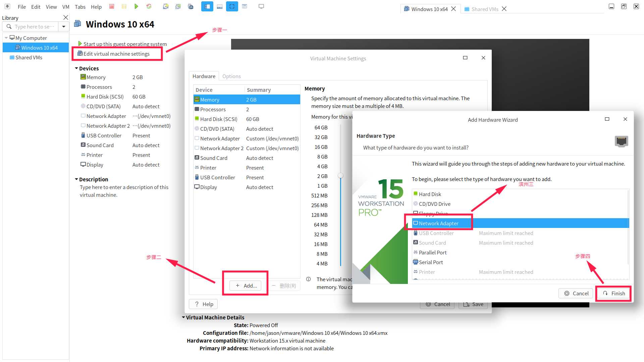Click the hardware type list scrollbar
Image resolution: width=644 pixels, height=362 pixels.
(x=628, y=228)
